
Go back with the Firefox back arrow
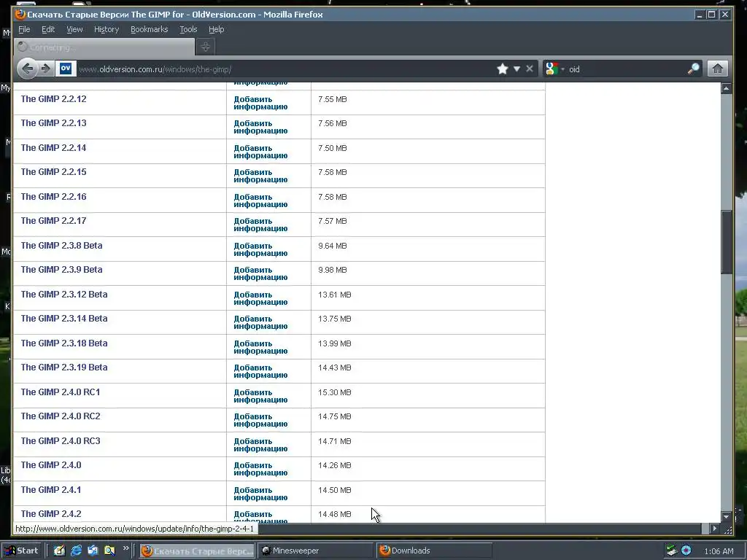point(27,69)
